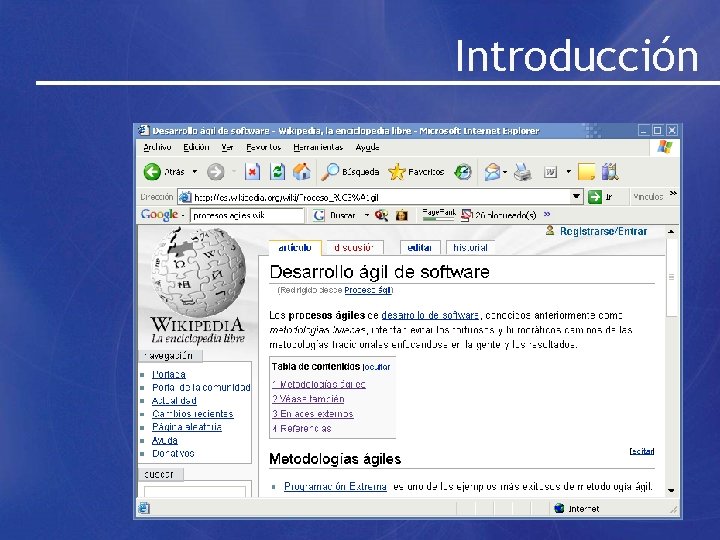
Task: Open the History clock icon
Action: 463,172
